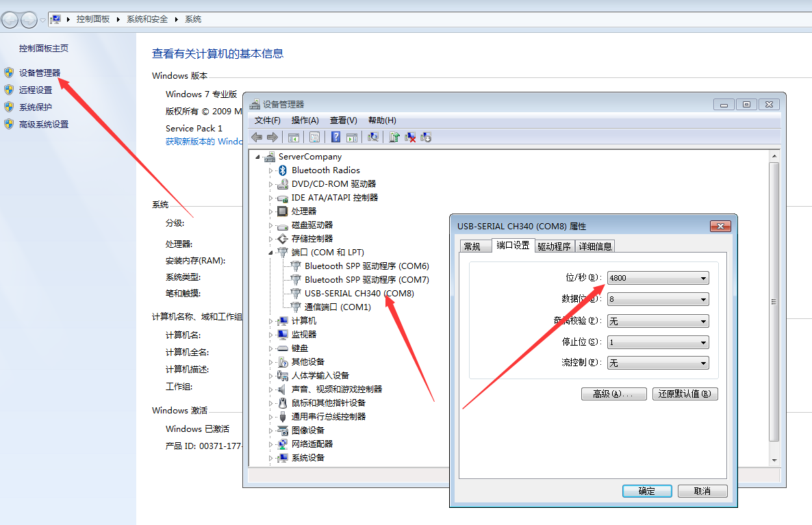Image resolution: width=812 pixels, height=525 pixels.
Task: Select the 端口设置 tab
Action: (513, 246)
